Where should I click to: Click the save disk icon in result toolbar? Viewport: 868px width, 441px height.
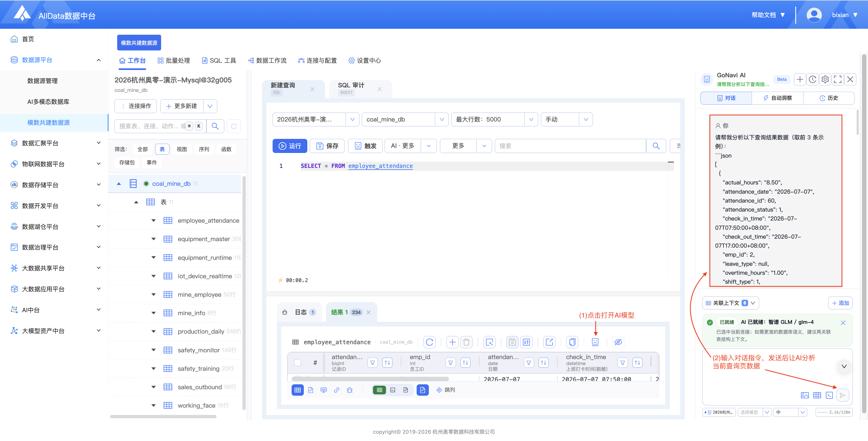tap(512, 342)
